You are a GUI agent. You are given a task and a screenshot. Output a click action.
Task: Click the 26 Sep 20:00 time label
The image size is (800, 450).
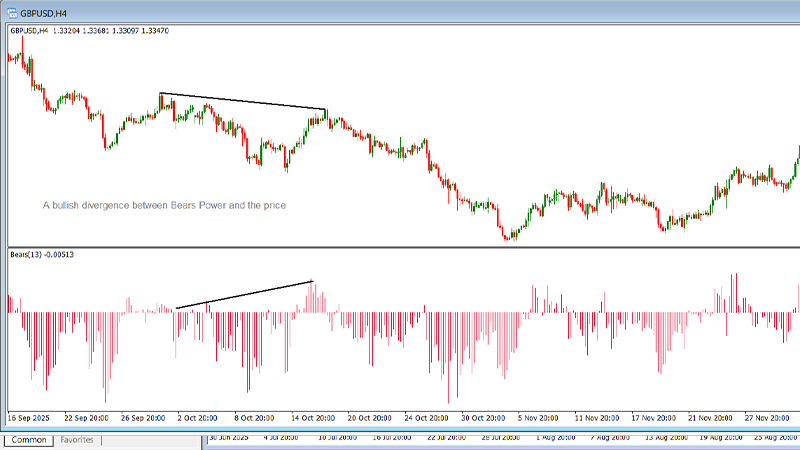pyautogui.click(x=143, y=418)
